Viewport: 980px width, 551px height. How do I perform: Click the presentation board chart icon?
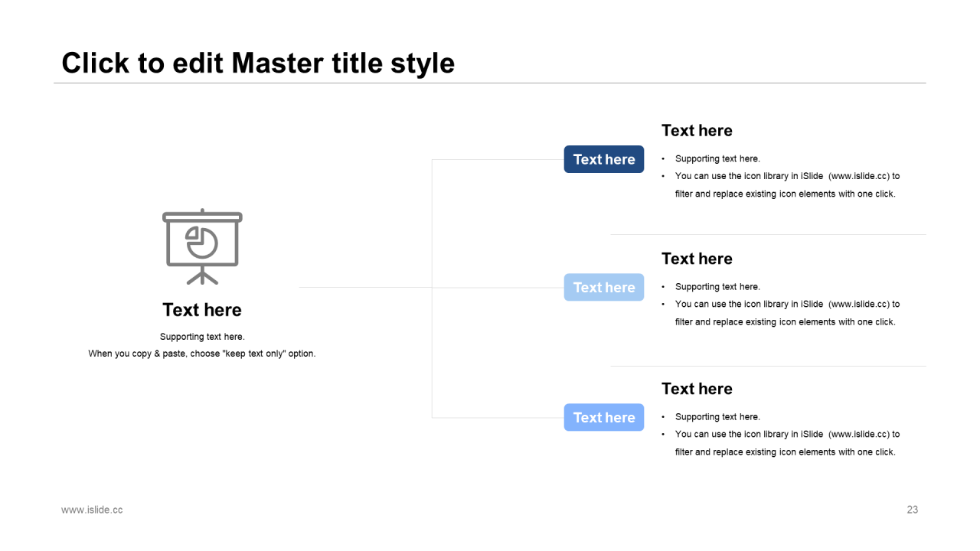202,246
